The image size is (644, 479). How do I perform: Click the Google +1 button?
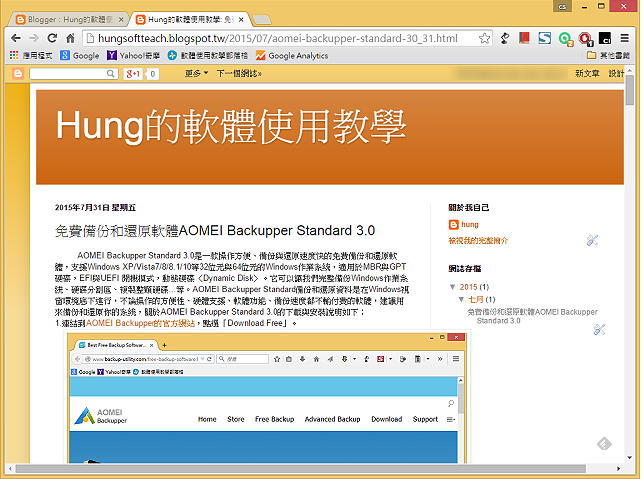point(133,74)
